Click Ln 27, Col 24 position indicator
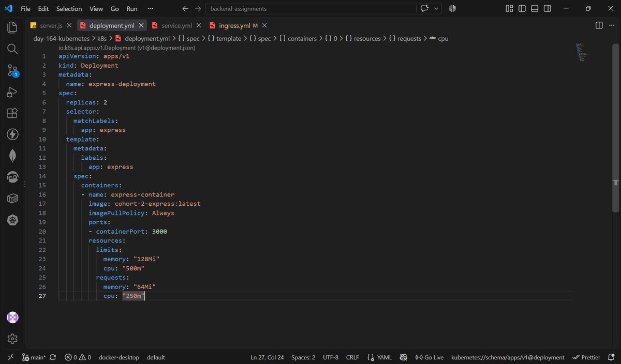Screen dimensions: 621x364 point(267,357)
